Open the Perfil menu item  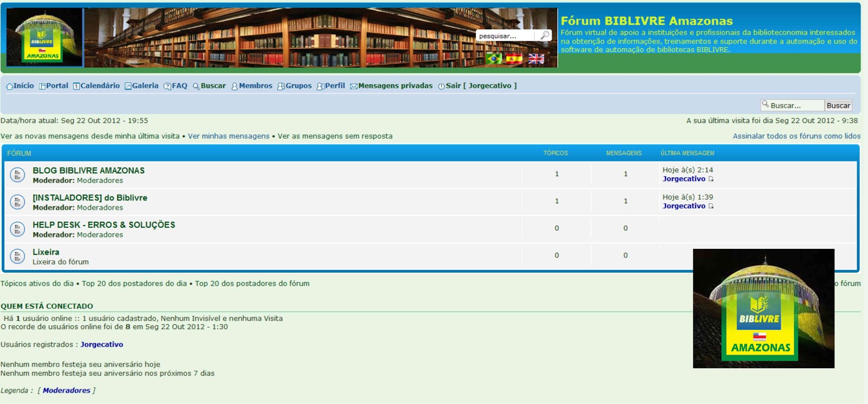click(x=331, y=86)
